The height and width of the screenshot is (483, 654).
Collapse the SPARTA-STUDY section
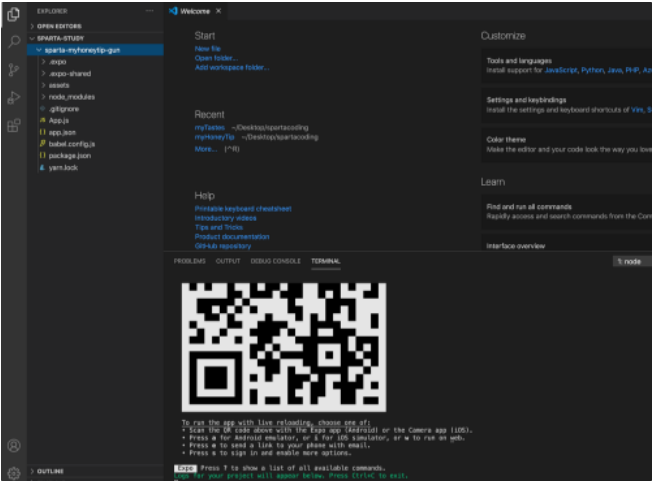(x=96, y=38)
